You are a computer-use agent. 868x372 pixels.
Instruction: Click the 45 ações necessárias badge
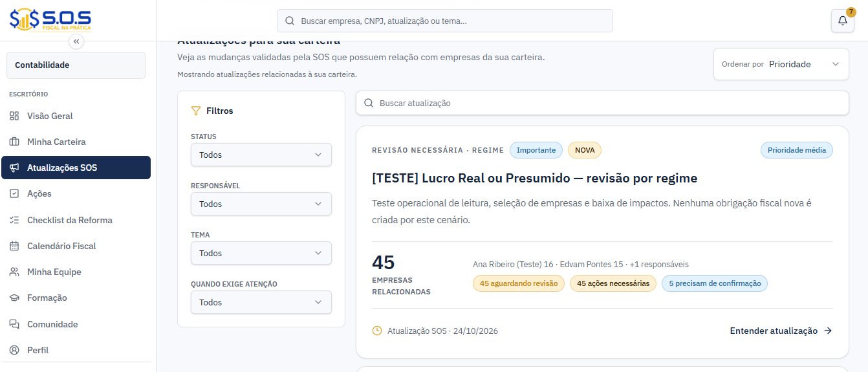(x=613, y=283)
